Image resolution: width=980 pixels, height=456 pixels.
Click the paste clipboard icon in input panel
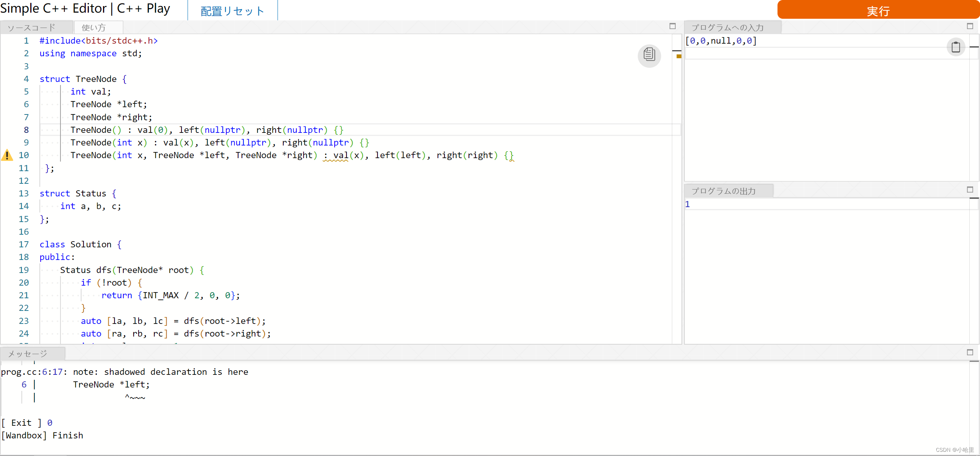[955, 47]
